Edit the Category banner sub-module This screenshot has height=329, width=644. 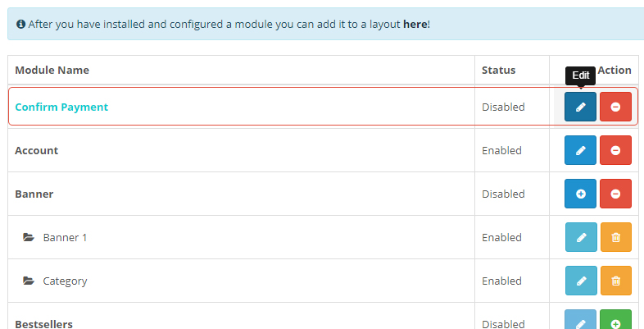tap(581, 281)
